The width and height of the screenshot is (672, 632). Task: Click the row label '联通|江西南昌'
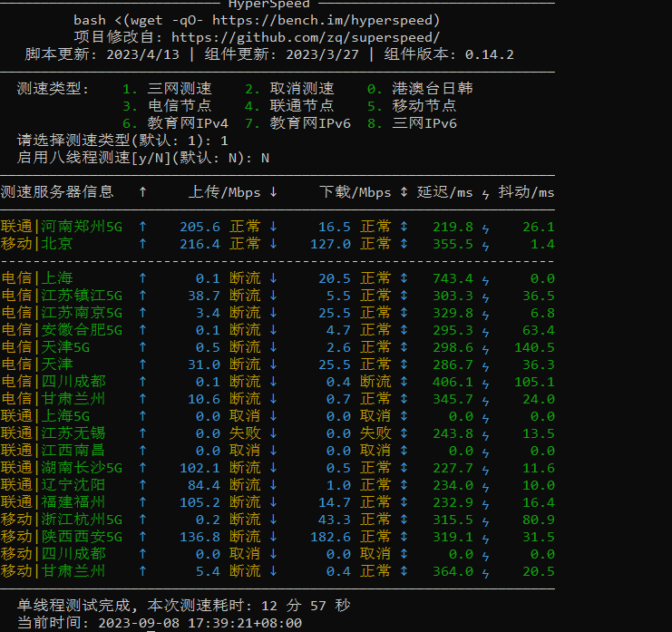(54, 451)
